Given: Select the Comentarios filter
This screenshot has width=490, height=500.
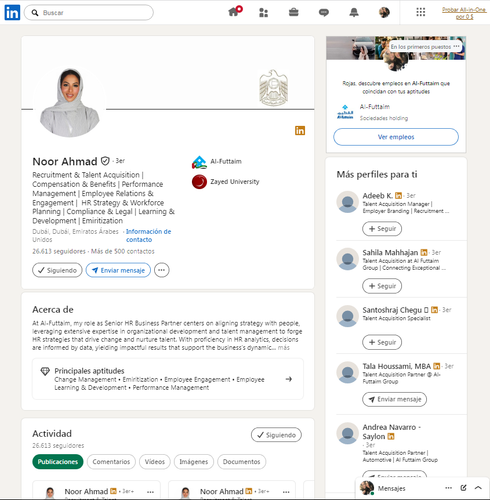Looking at the screenshot, I should point(111,462).
